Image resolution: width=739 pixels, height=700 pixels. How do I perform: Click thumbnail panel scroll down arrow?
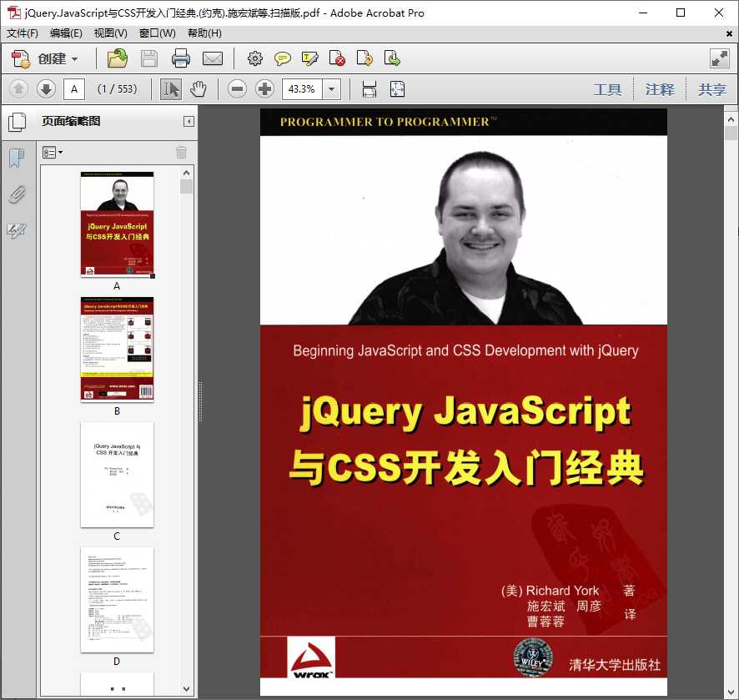pyautogui.click(x=187, y=688)
